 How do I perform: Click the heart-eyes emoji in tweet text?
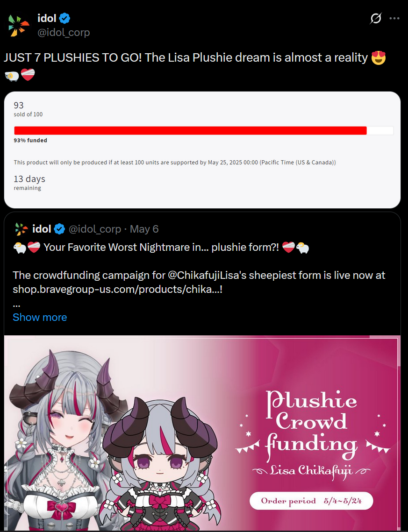coord(379,57)
